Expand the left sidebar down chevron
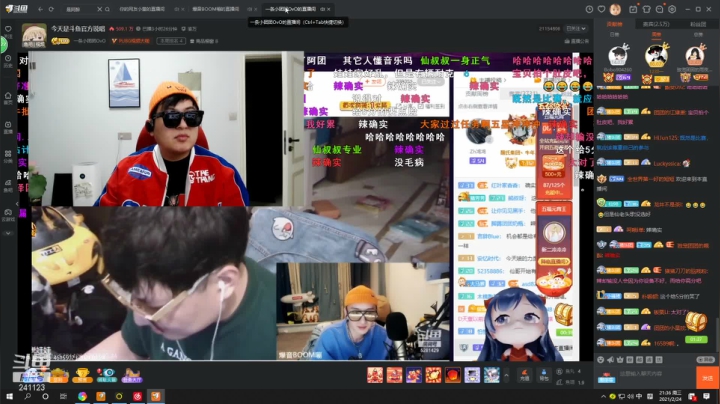 (x=8, y=233)
